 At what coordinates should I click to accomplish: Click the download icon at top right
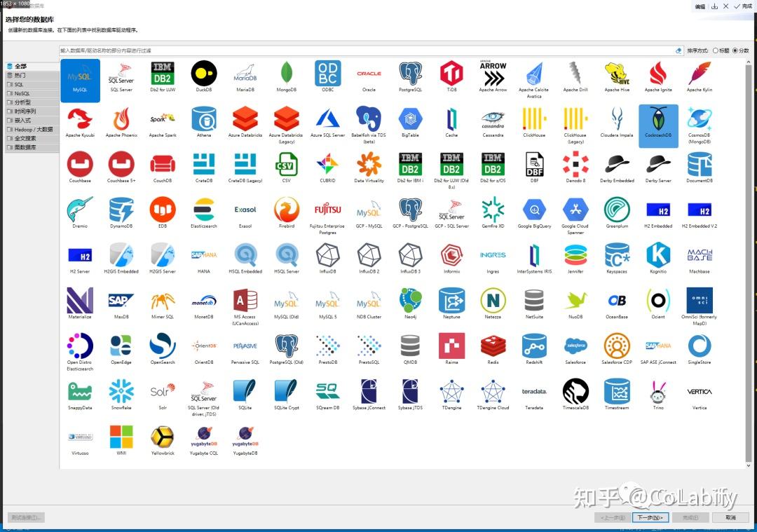714,6
